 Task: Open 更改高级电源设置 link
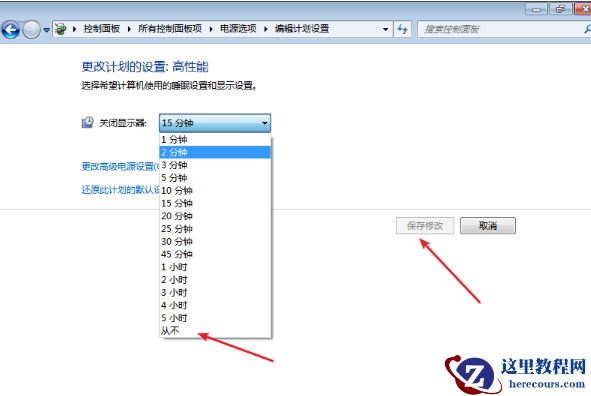pos(120,166)
